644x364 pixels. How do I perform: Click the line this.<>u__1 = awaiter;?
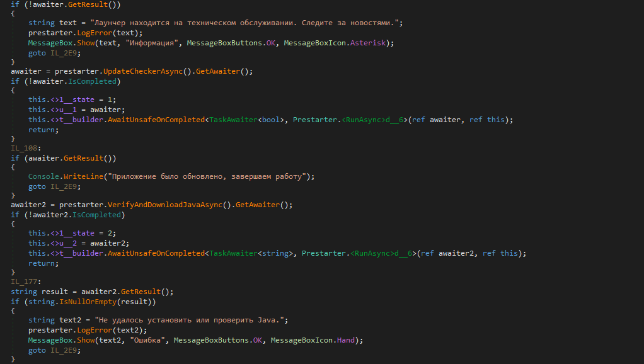pyautogui.click(x=76, y=110)
